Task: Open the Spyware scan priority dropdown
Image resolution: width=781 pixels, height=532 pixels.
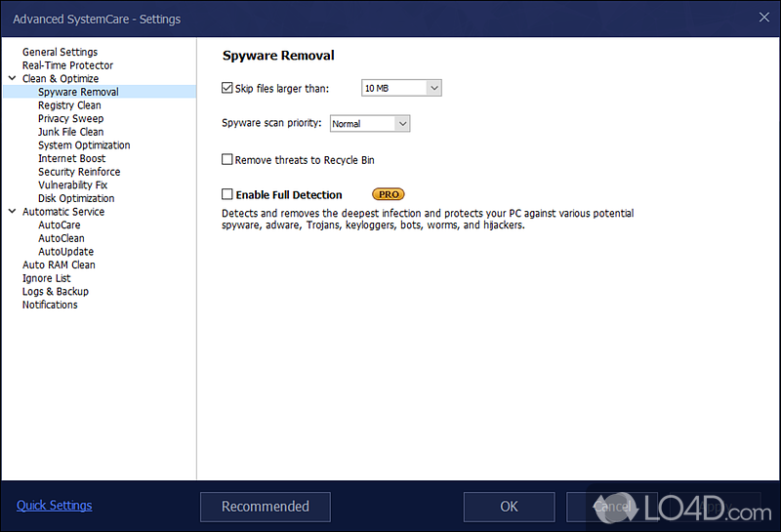Action: pyautogui.click(x=370, y=124)
